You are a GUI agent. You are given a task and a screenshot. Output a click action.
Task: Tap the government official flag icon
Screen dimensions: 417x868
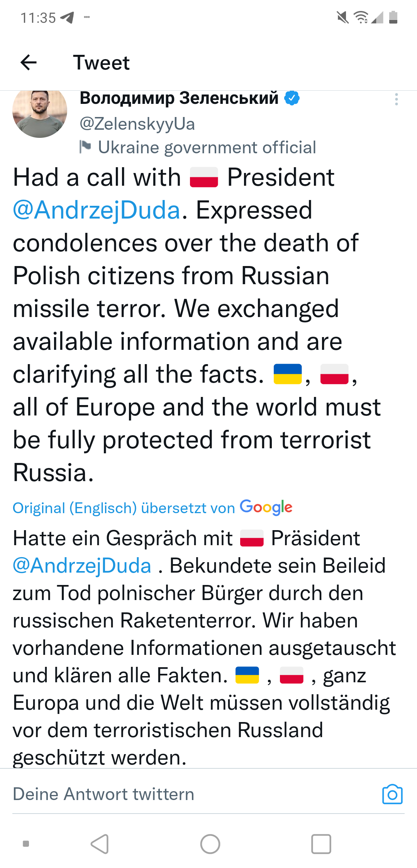(x=85, y=147)
